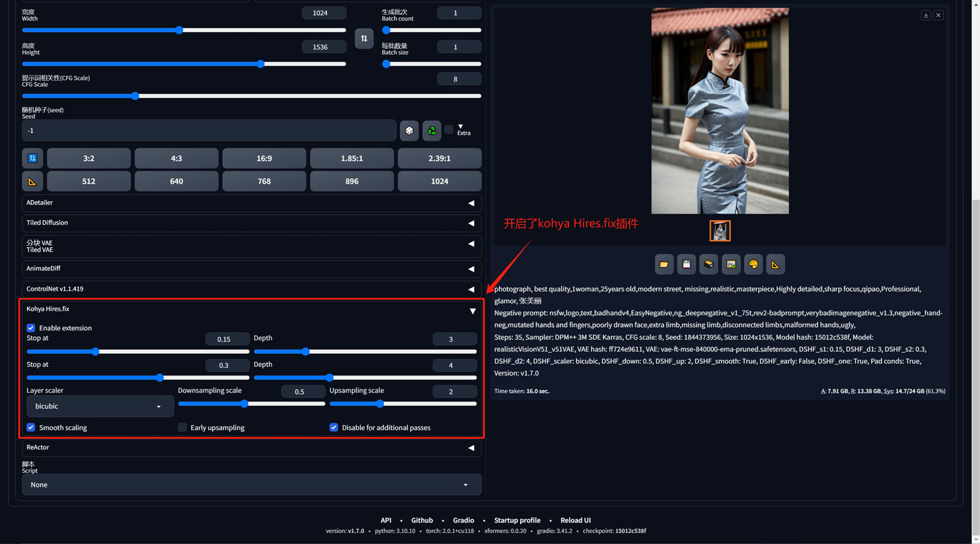This screenshot has height=544, width=980.
Task: Send image to img2img with picture icon
Action: click(x=731, y=264)
